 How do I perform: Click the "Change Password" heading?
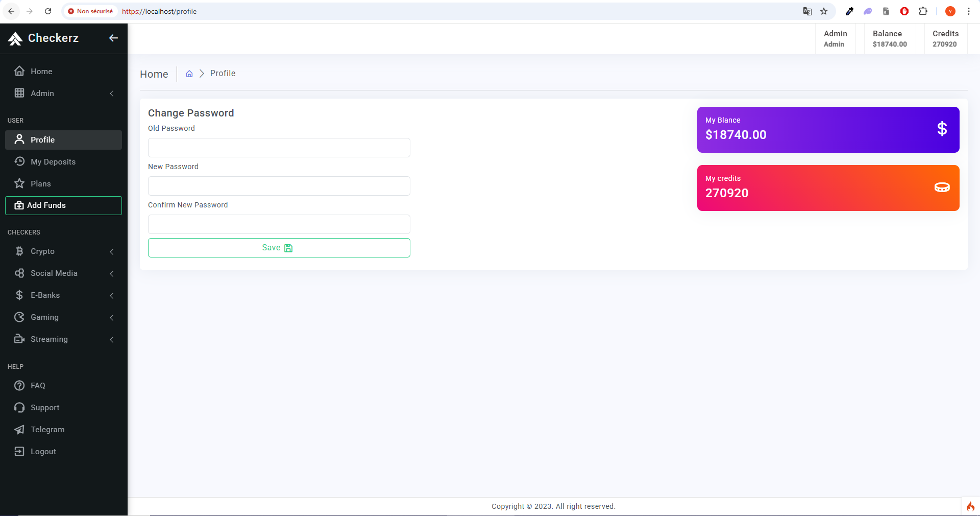191,113
